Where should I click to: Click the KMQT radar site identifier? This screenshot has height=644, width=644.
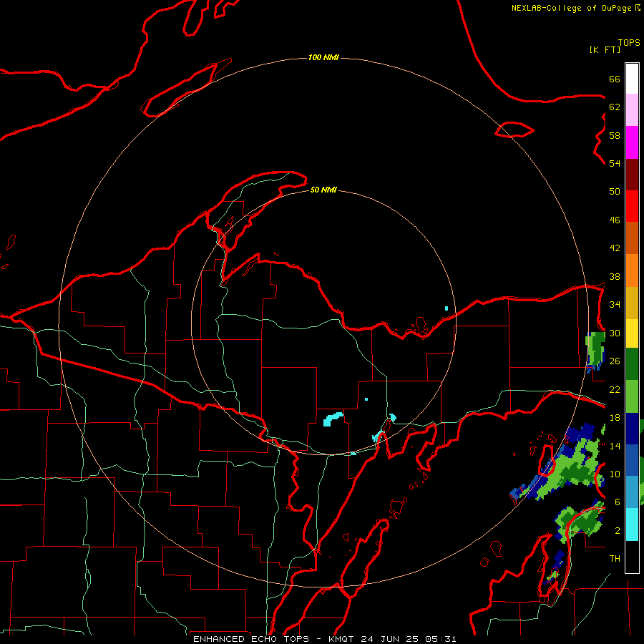click(x=342, y=639)
